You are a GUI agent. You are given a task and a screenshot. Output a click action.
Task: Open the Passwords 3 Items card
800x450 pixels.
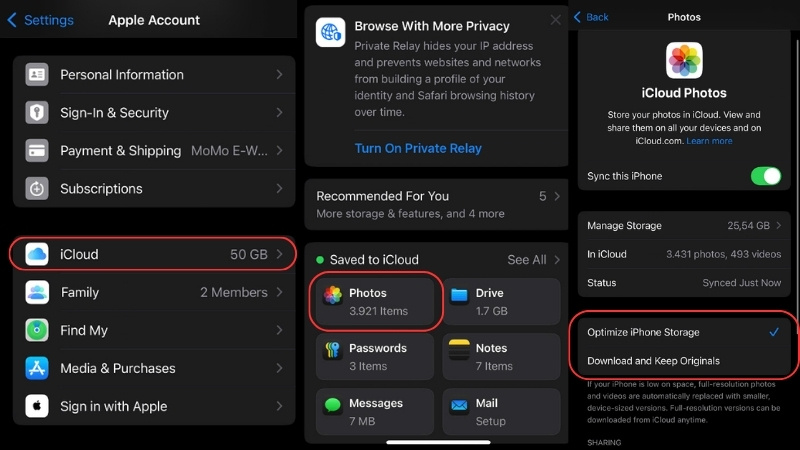pyautogui.click(x=375, y=357)
